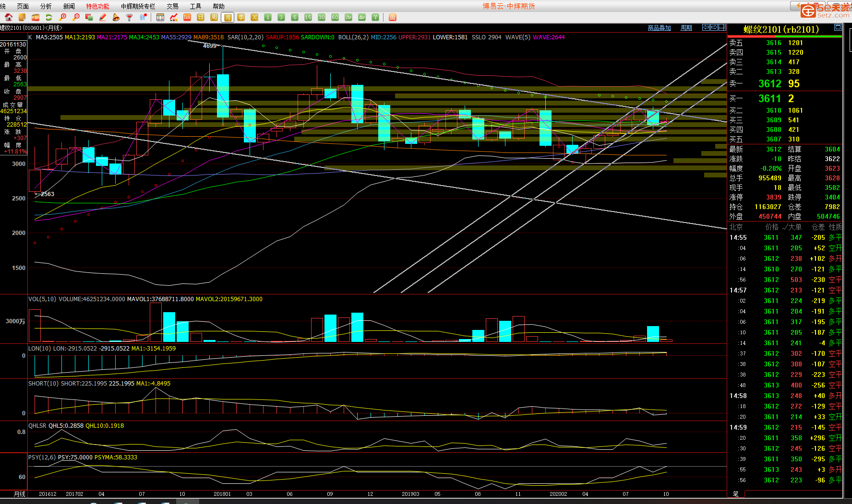Switch to daily (日) K-line period
Image resolution: width=852 pixels, height=504 pixels.
(201, 17)
